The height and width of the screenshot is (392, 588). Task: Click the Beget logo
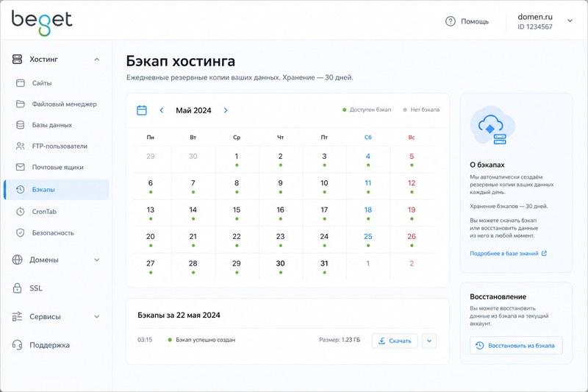(42, 22)
